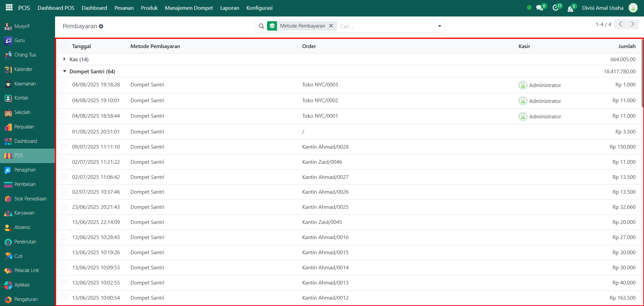Open the Laporan menu
The width and height of the screenshot is (644, 306).
click(x=230, y=8)
